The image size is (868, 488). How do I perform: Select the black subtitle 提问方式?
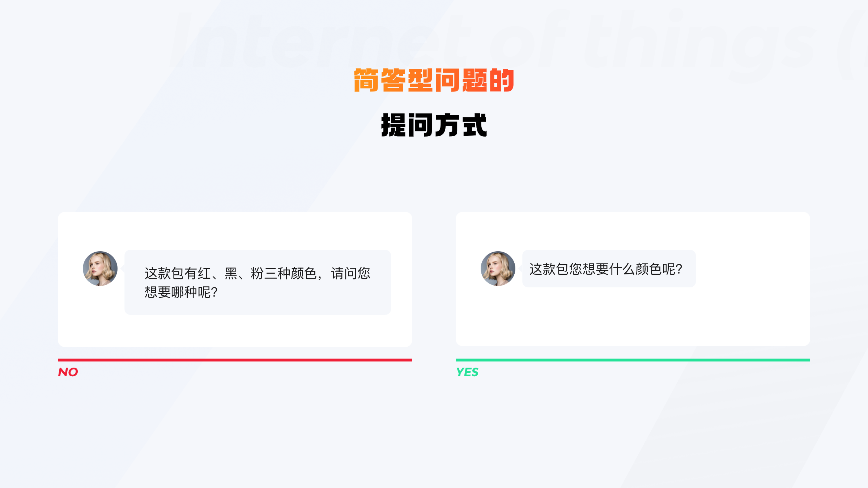pos(434,125)
